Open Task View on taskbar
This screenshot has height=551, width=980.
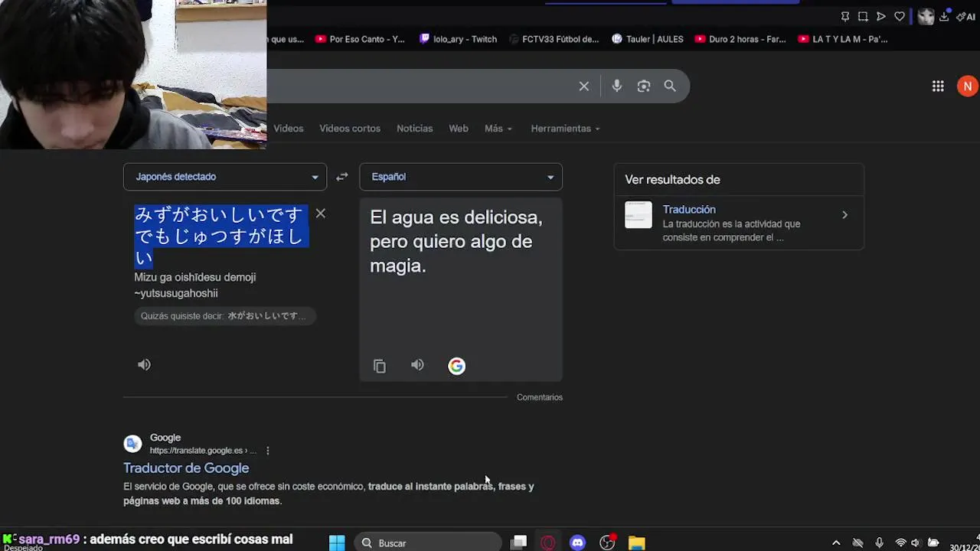pyautogui.click(x=519, y=543)
